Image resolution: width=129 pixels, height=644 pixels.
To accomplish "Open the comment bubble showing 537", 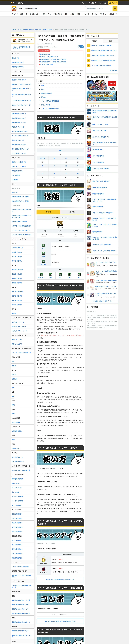I will 80,47.
